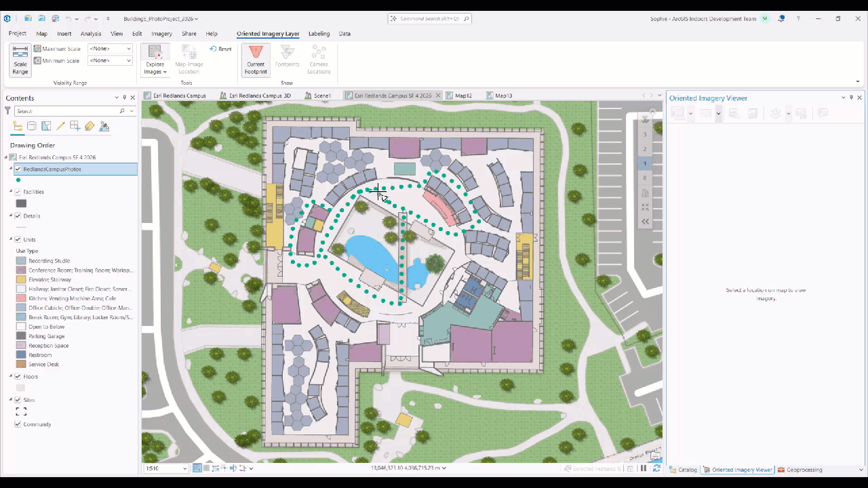Switch to the Geoprocessing pane tab
This screenshot has height=488, width=868.
800,470
